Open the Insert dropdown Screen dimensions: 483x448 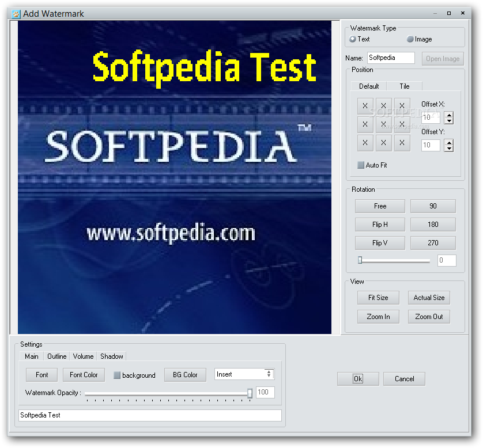point(244,374)
